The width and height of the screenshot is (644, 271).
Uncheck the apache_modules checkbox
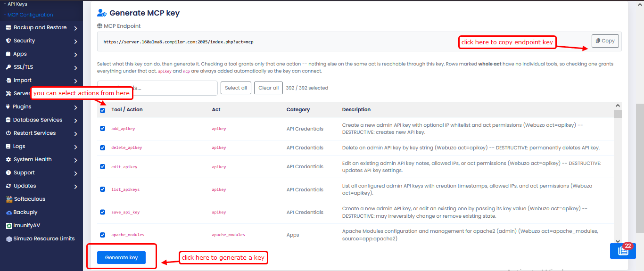[x=102, y=235]
